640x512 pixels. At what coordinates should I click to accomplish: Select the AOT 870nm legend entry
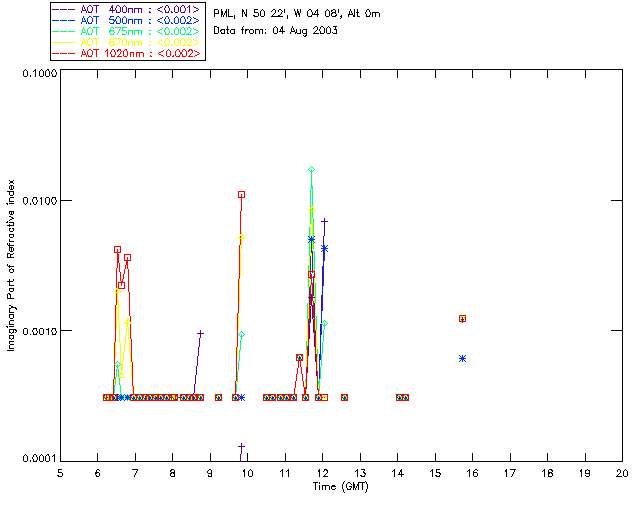127,42
